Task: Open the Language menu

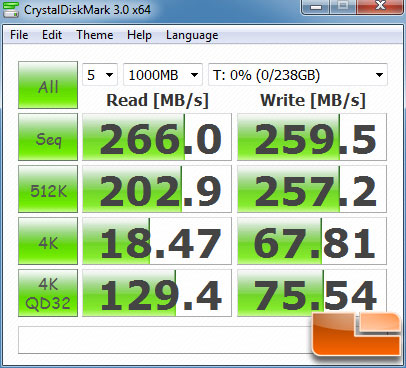Action: (192, 35)
